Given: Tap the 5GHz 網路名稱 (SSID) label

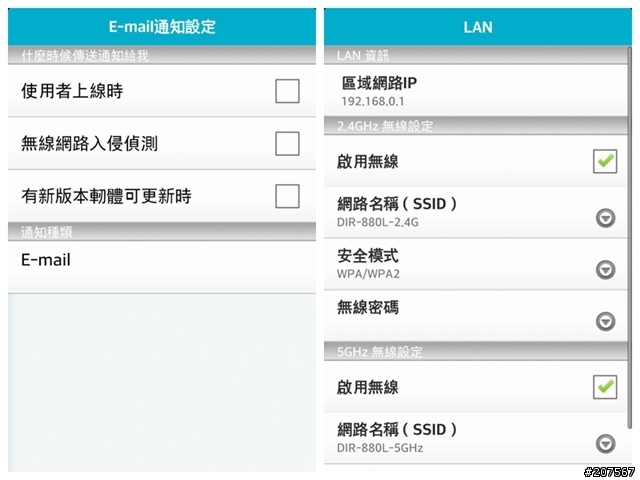Looking at the screenshot, I should [x=397, y=429].
